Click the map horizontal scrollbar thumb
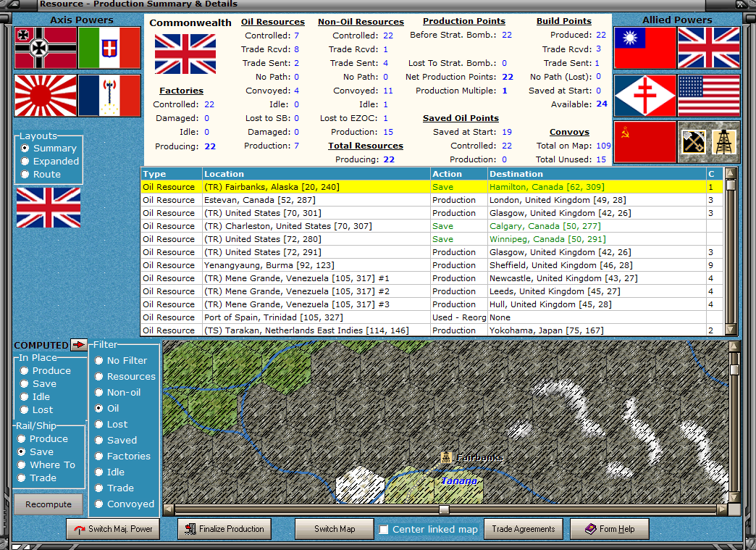The image size is (756, 550). coord(444,509)
